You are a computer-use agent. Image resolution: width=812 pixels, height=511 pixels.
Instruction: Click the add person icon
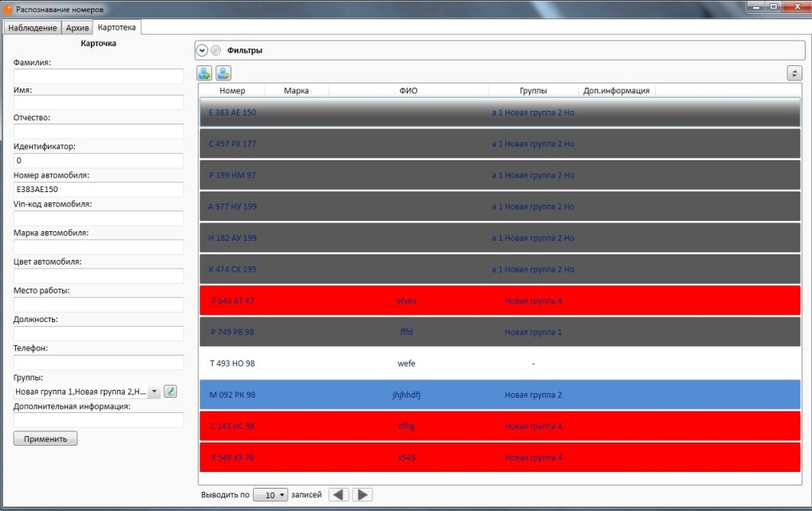pos(204,73)
